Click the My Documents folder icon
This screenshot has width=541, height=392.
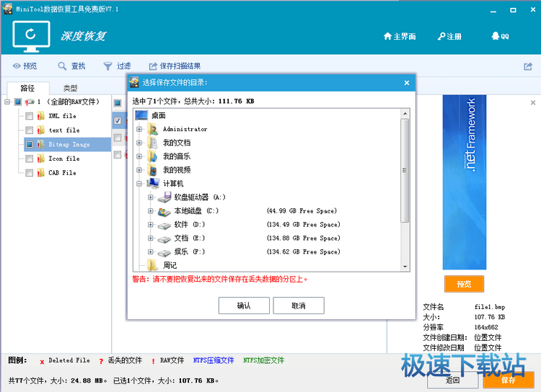152,143
